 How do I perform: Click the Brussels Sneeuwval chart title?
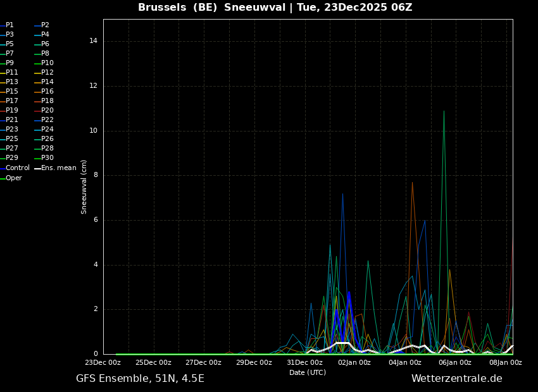tap(275, 8)
